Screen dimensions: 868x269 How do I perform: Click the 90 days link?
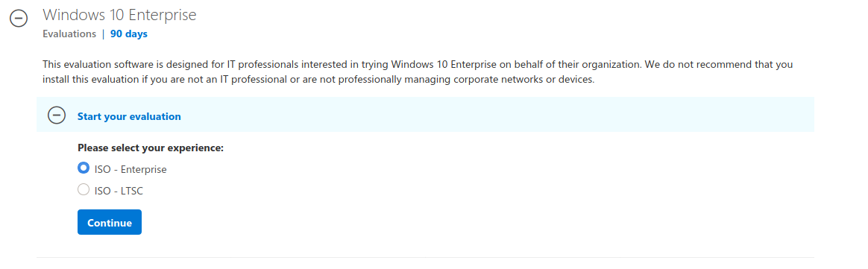pyautogui.click(x=129, y=34)
